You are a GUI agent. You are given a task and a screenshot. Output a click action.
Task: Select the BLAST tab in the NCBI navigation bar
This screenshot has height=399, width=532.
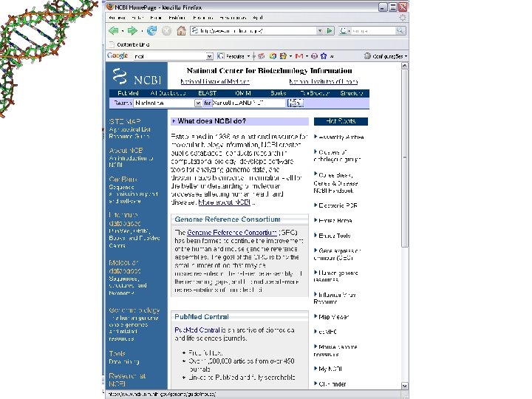208,93
